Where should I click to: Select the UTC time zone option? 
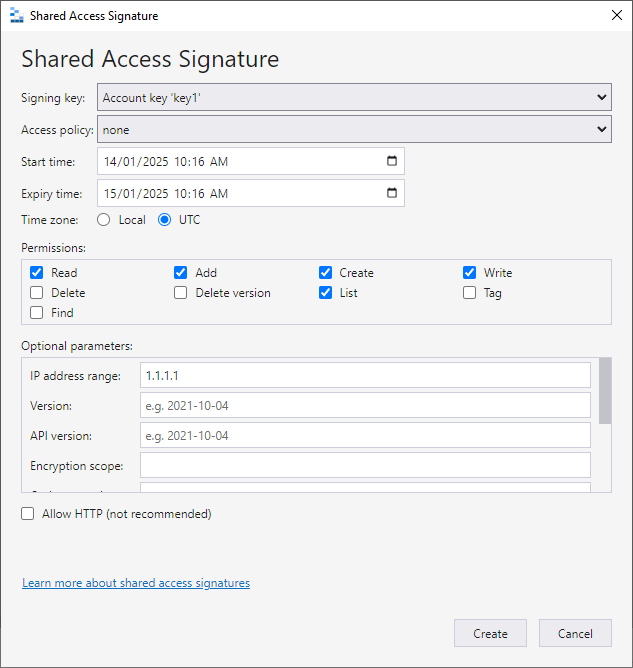click(x=165, y=220)
